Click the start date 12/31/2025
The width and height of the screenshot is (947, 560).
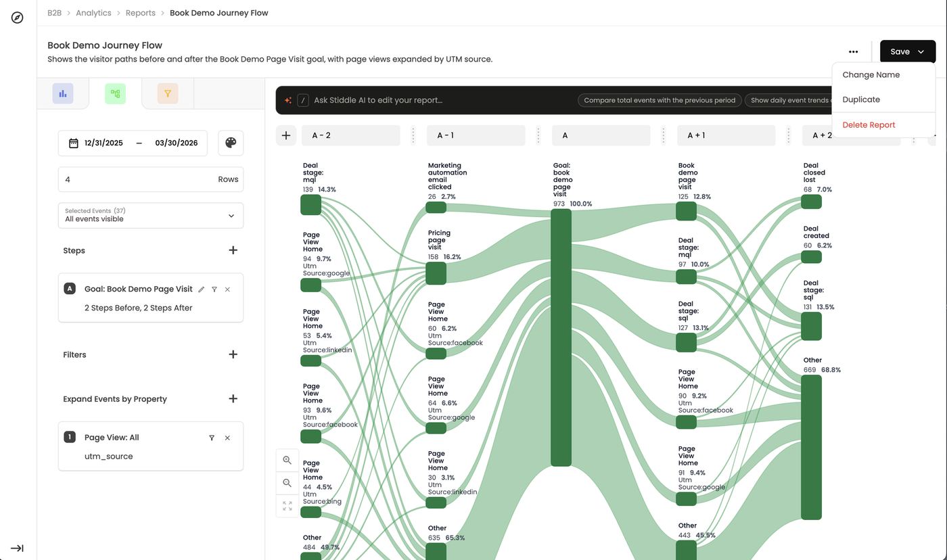tap(103, 143)
